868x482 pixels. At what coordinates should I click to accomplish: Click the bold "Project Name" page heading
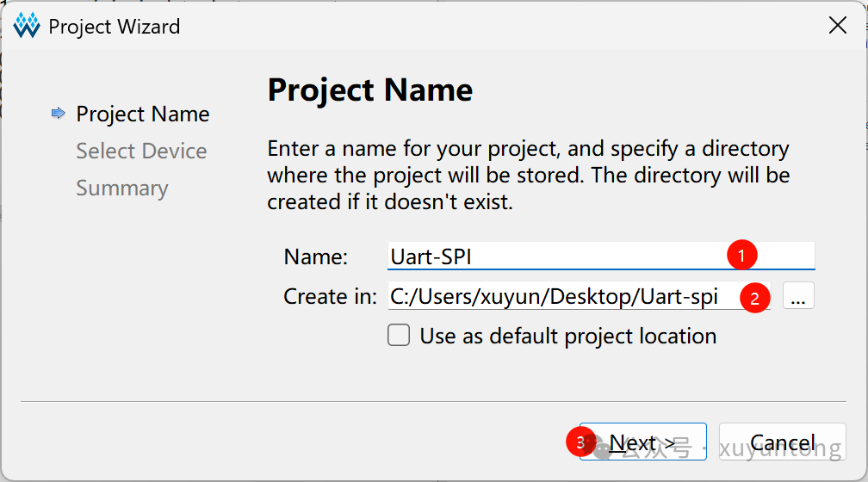coord(370,90)
